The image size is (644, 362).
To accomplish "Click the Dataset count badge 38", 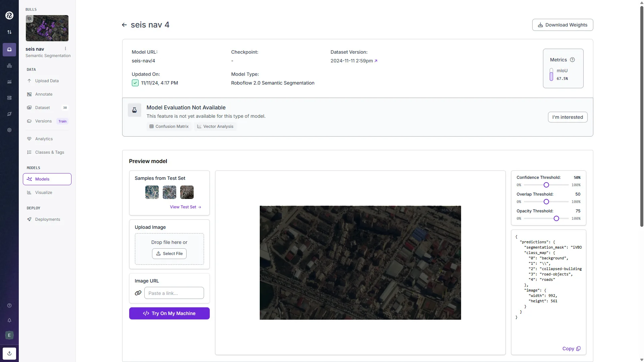I will (x=65, y=108).
